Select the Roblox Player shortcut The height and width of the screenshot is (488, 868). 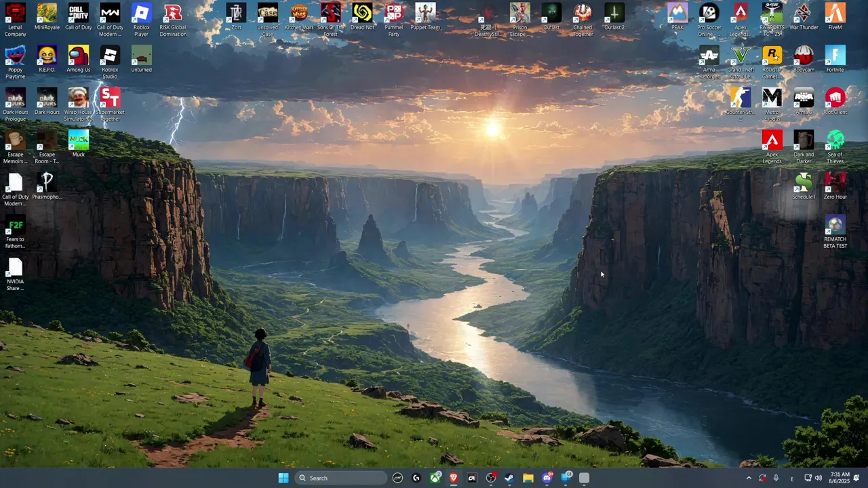[x=141, y=20]
